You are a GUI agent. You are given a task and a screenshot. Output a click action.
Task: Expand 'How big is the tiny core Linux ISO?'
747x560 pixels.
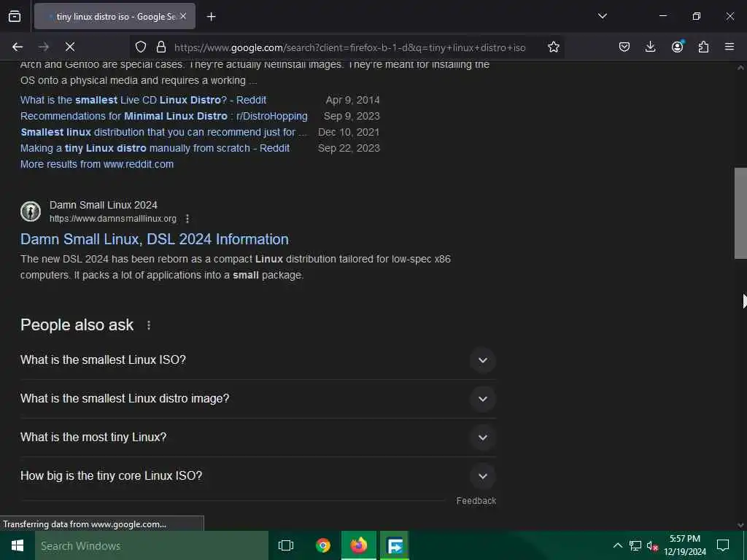pyautogui.click(x=258, y=475)
